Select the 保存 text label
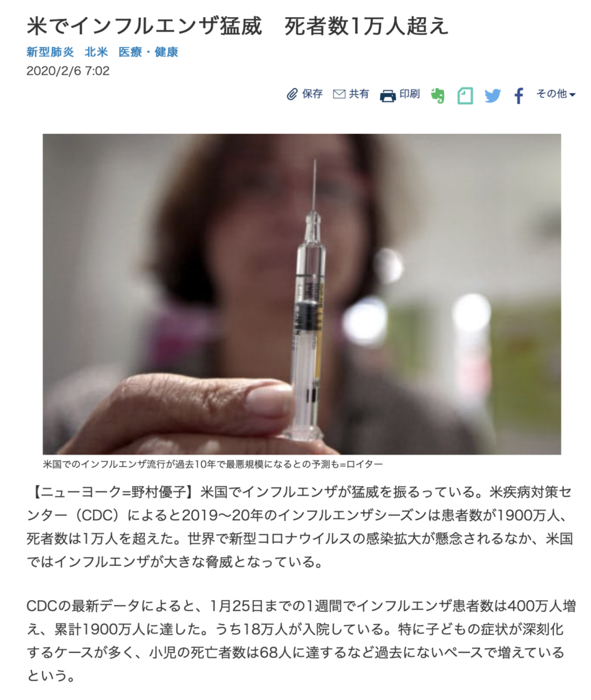The image size is (591, 700). coord(312,94)
